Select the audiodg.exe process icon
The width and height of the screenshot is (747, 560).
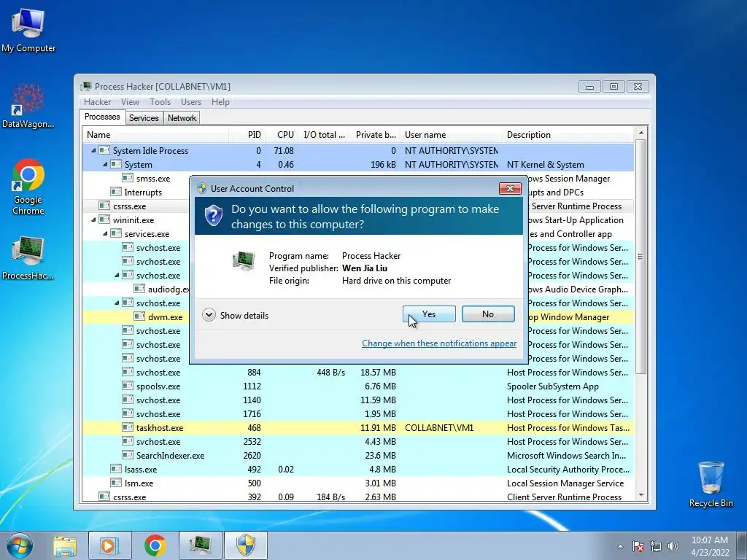(139, 289)
